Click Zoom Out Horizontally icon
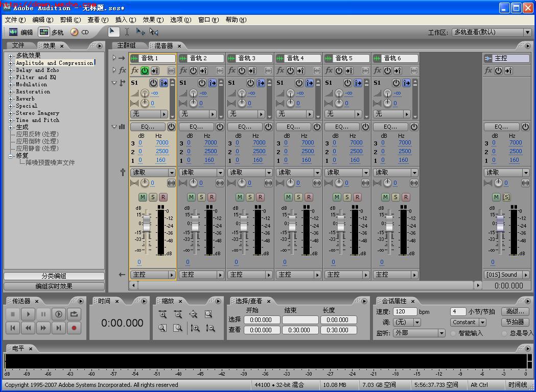 pyautogui.click(x=178, y=314)
